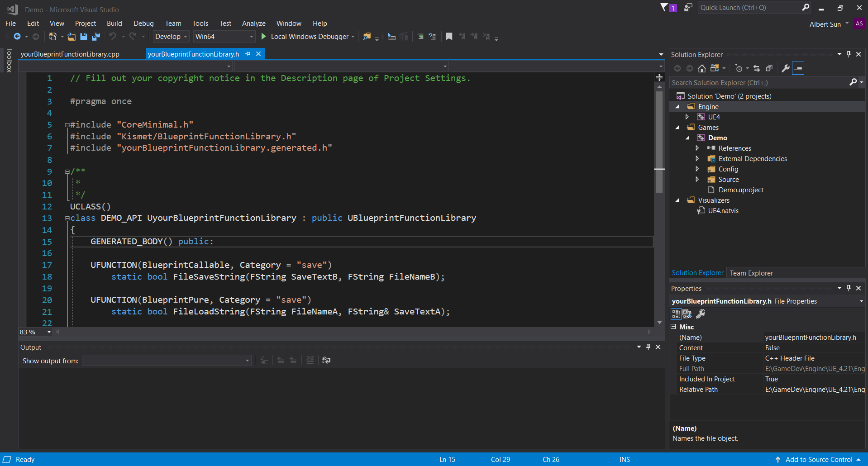Screen dimensions: 868x466
Task: Open Properties wrench in Solution Explorer toolbar
Action: (786, 68)
